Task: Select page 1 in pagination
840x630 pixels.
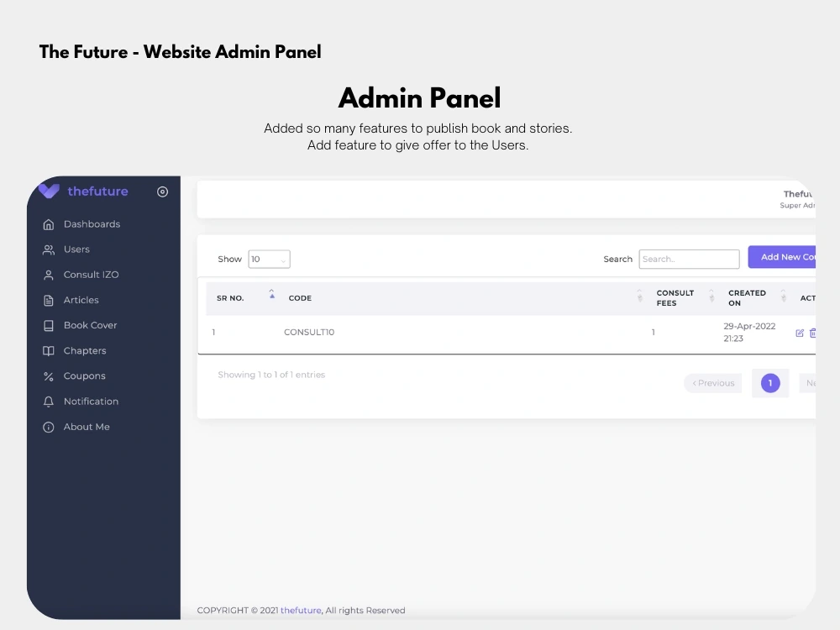Action: pyautogui.click(x=770, y=383)
